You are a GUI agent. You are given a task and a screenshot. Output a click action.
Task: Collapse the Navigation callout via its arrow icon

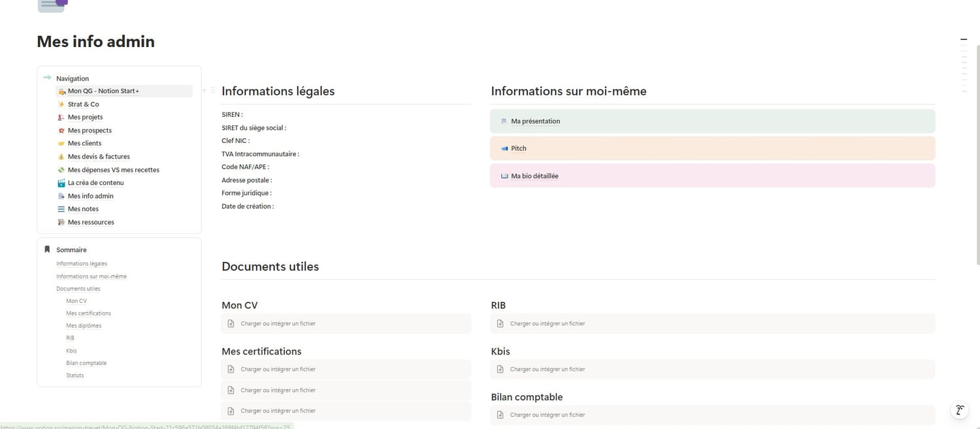pyautogui.click(x=47, y=78)
